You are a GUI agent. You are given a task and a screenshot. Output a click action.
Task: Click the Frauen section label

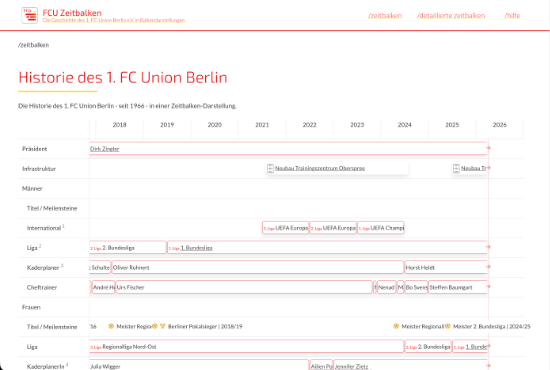[x=31, y=307]
